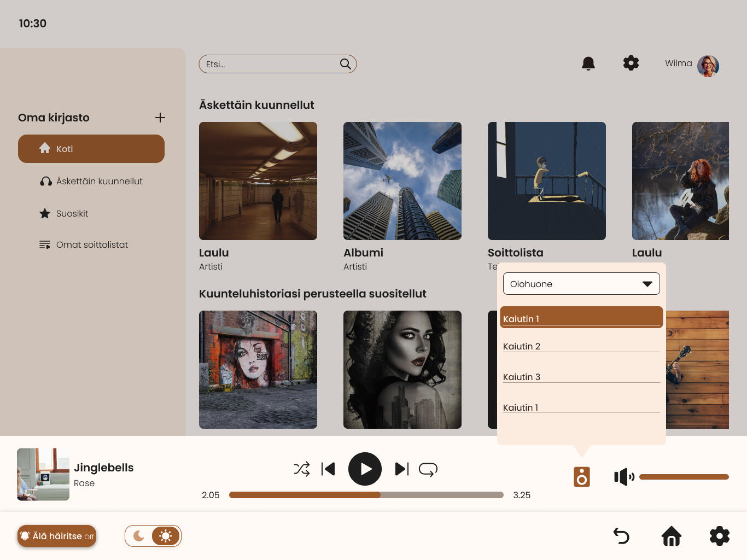Click the song progress bar

(366, 495)
